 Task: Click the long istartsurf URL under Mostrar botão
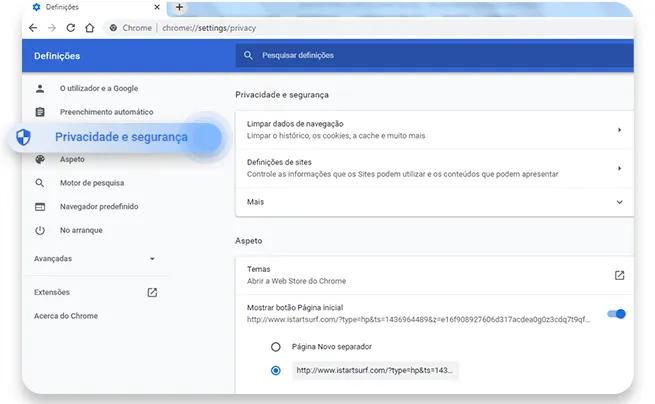point(418,320)
